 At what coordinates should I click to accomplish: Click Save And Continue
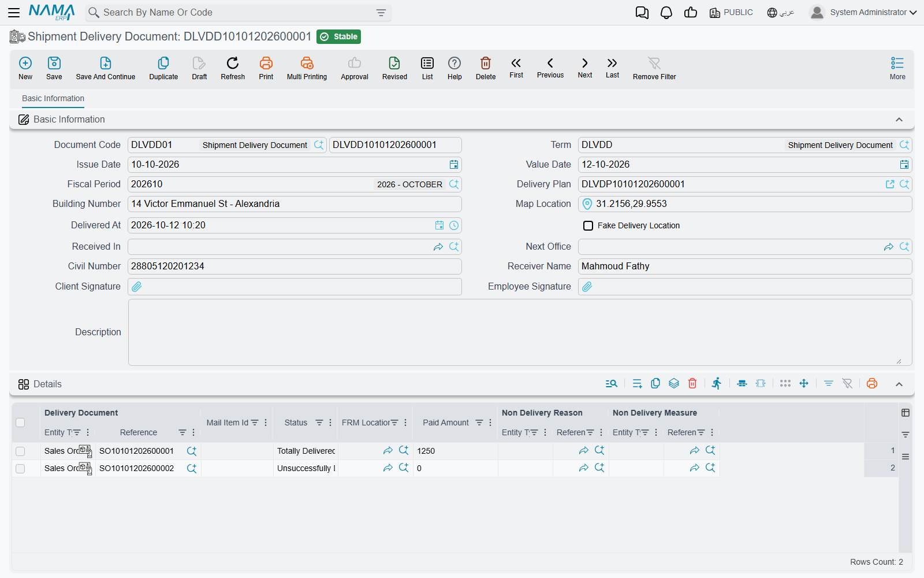pyautogui.click(x=106, y=68)
